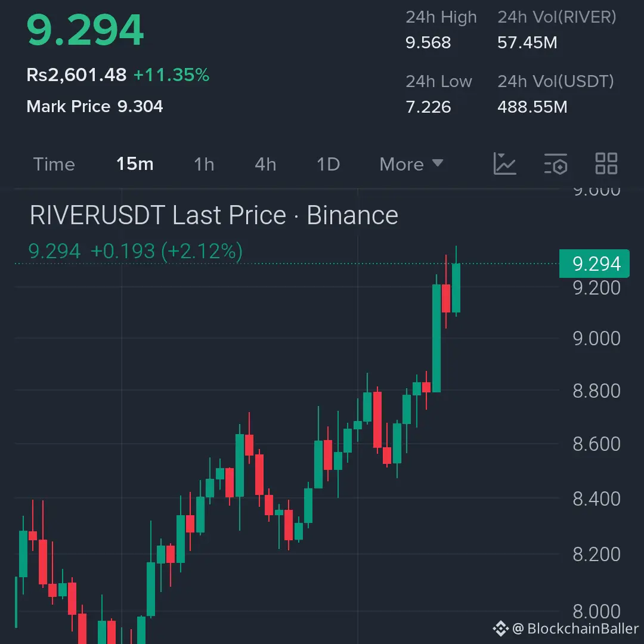644x644 pixels.
Task: Click the 8.600 price axis label
Action: coord(596,444)
